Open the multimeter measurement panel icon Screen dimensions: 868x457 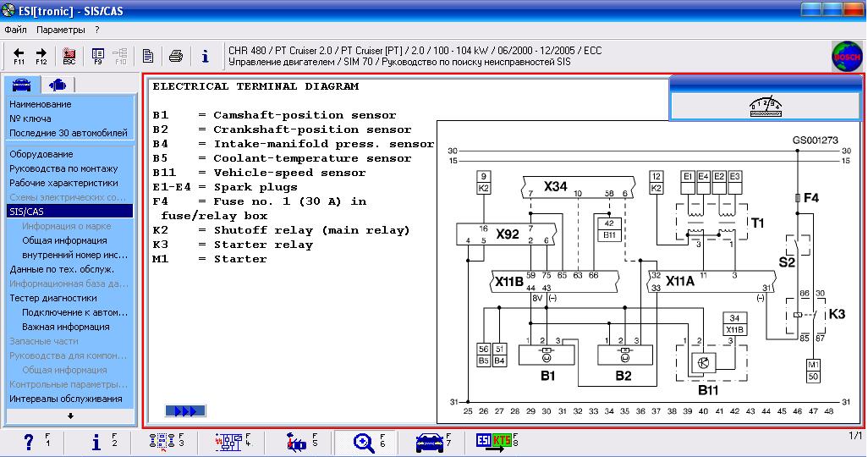pyautogui.click(x=766, y=106)
